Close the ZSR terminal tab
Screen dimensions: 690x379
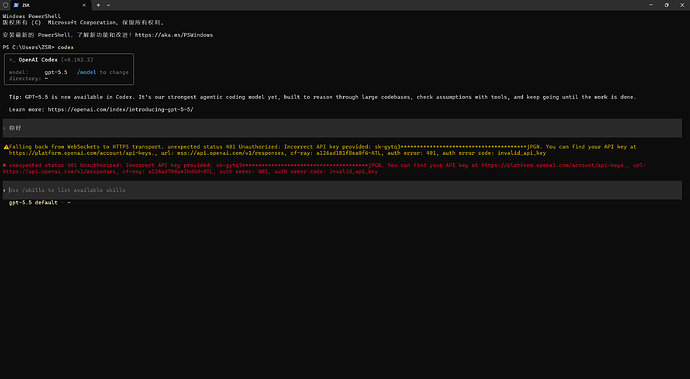[x=84, y=5]
